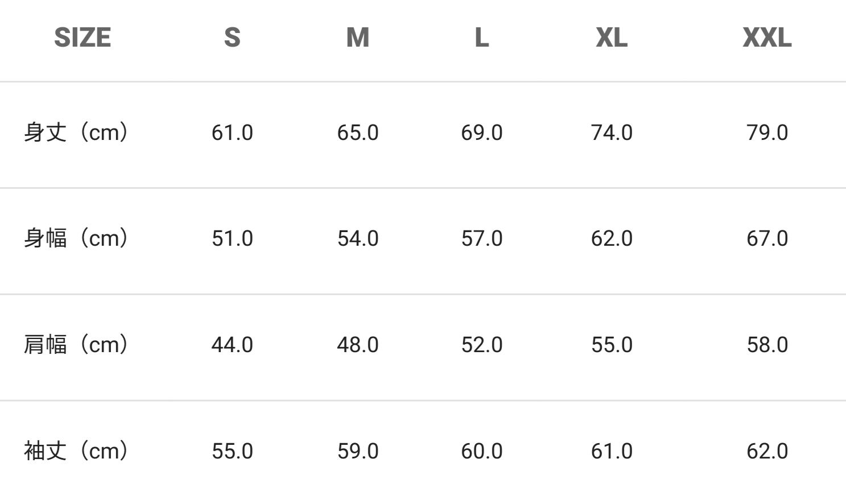This screenshot has width=846, height=504.
Task: Select 44.0 in the 肩幅 S cell
Action: 232,345
